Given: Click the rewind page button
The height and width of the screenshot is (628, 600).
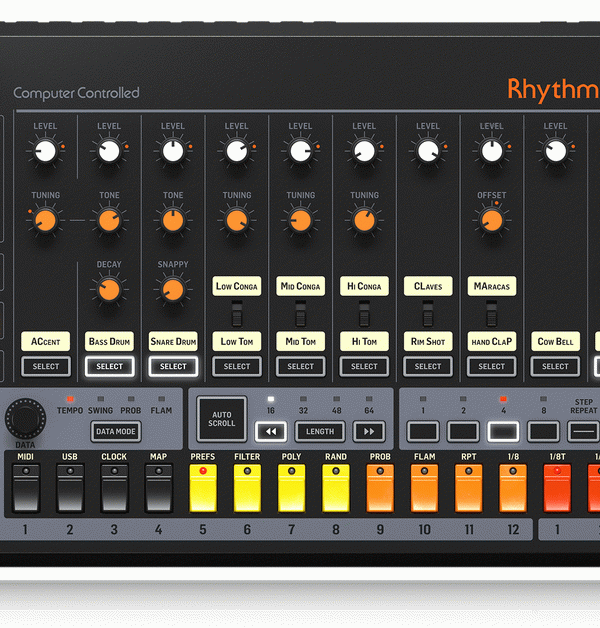Looking at the screenshot, I should tap(271, 431).
